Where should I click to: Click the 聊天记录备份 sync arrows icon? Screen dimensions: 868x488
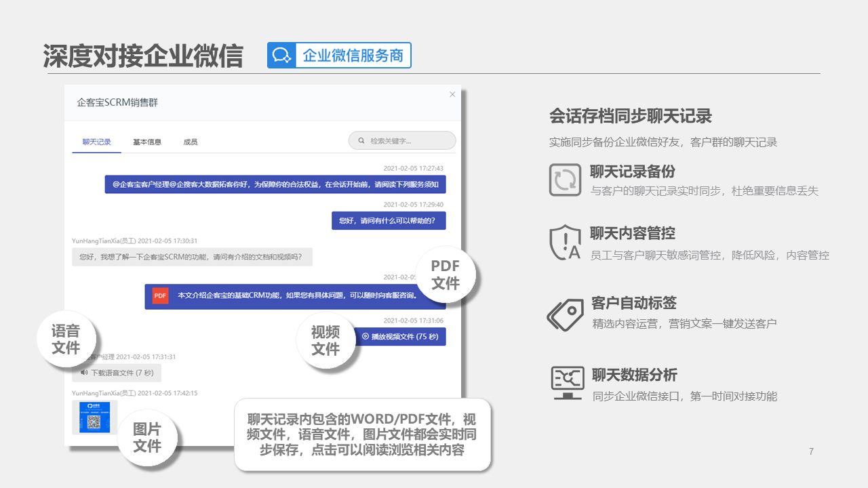pos(565,180)
